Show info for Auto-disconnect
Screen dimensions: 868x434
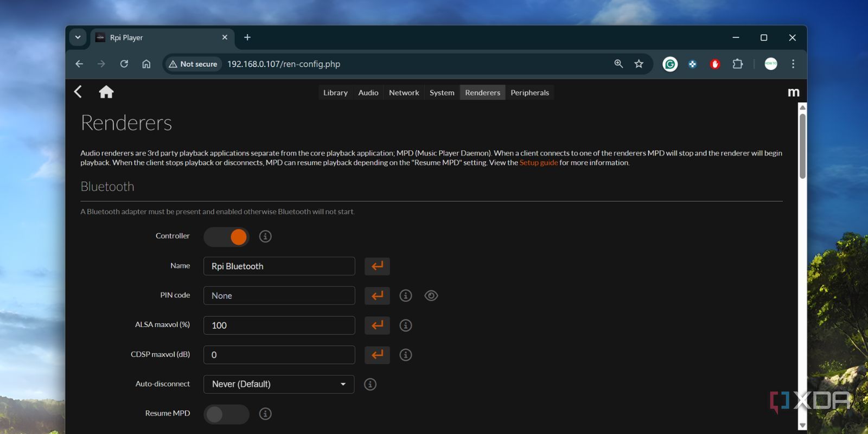pos(371,384)
